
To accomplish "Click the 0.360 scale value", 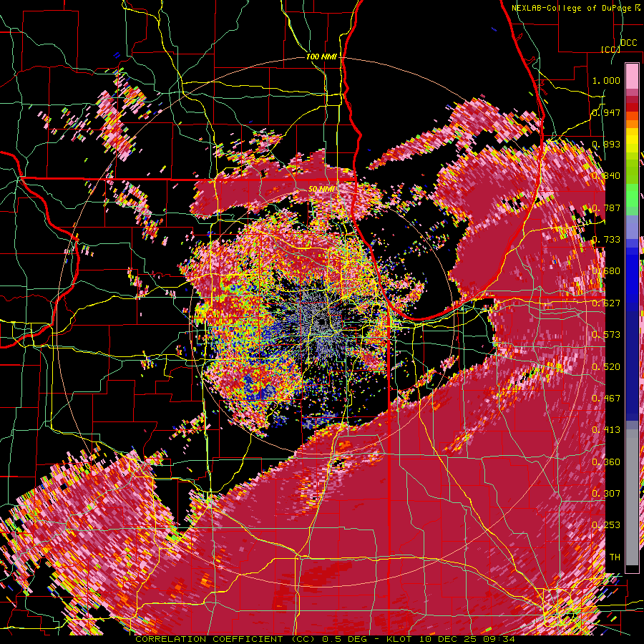I will [x=606, y=462].
